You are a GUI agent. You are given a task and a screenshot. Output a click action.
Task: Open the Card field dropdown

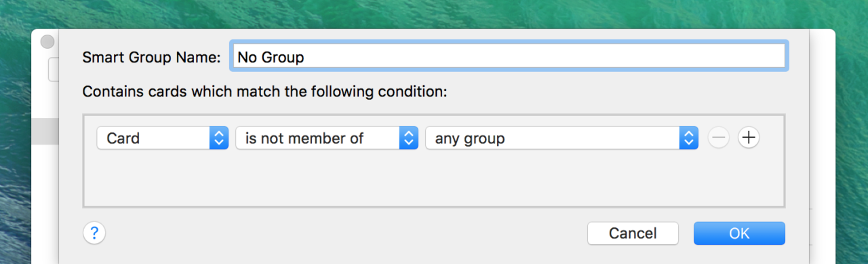[x=163, y=138]
